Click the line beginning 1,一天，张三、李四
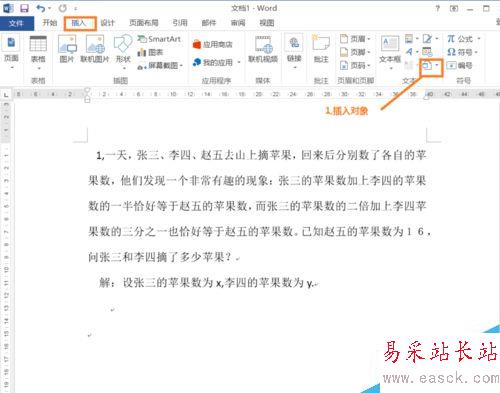 261,155
